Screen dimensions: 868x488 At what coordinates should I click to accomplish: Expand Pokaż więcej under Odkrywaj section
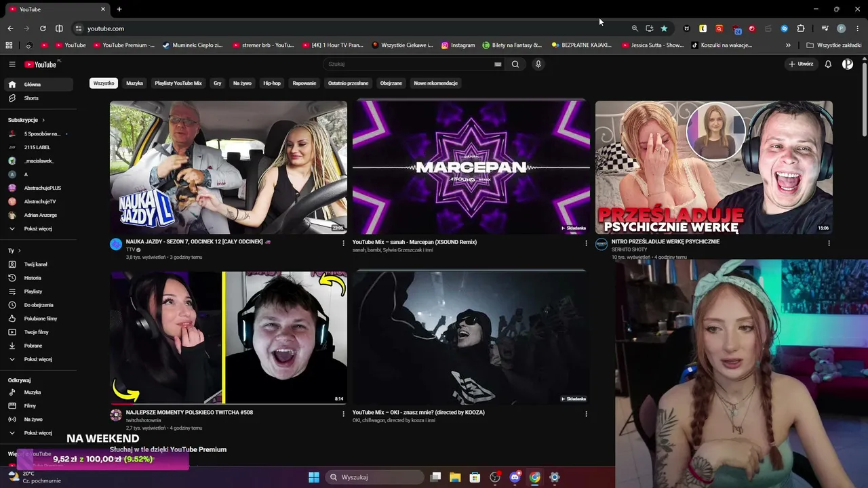[37, 433]
